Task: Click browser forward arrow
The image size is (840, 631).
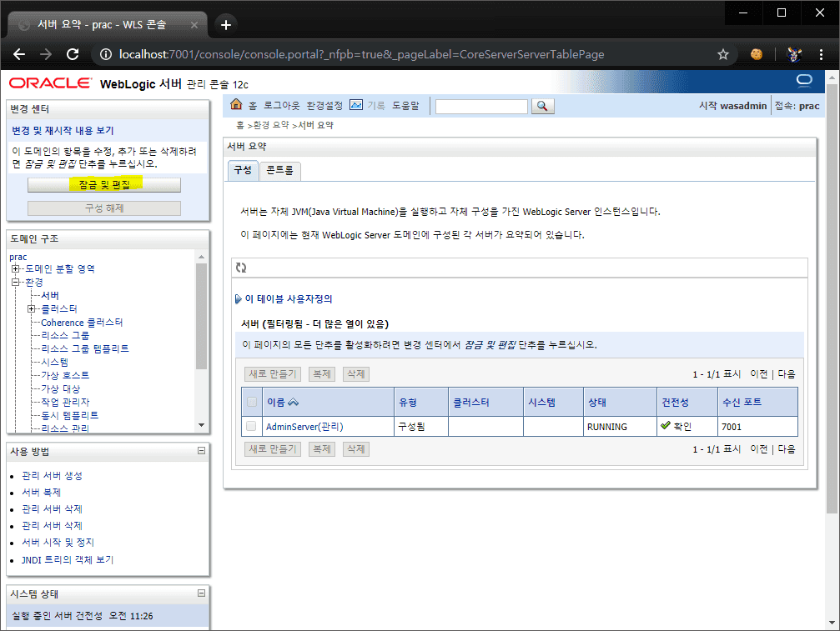Action: (x=46, y=54)
